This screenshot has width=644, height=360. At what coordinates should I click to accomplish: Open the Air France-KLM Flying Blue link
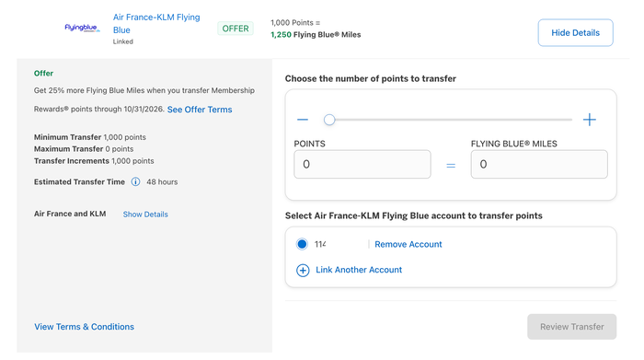click(x=156, y=23)
